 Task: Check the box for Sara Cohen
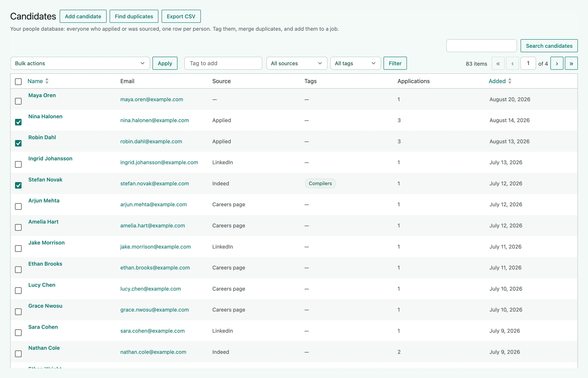tap(18, 333)
